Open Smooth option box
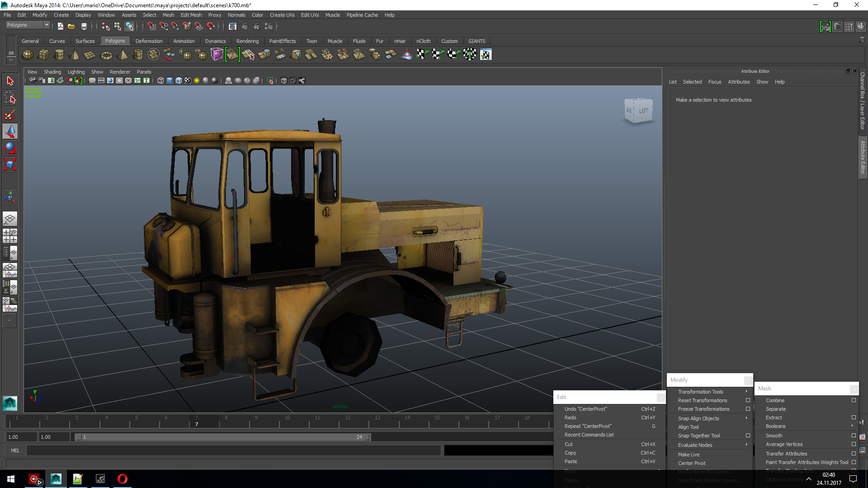Image resolution: width=868 pixels, height=488 pixels. click(x=854, y=436)
